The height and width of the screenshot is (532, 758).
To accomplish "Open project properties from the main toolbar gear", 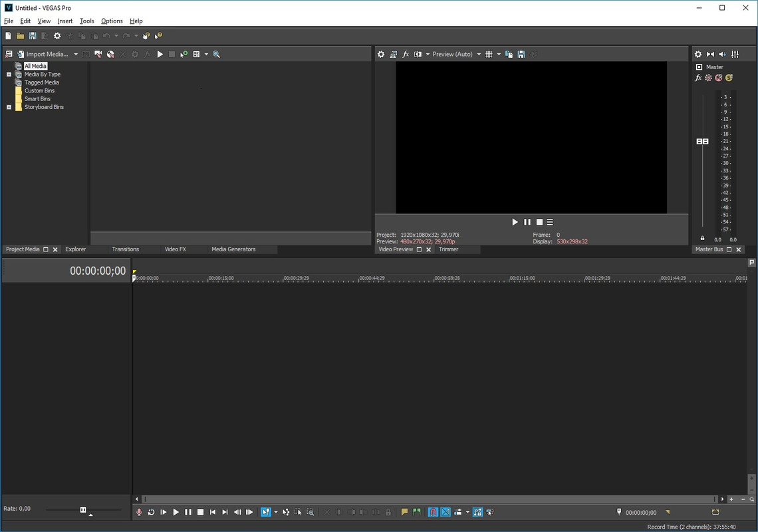I will click(x=57, y=36).
